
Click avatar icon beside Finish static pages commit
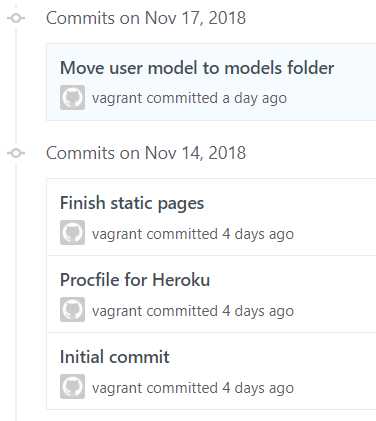click(x=72, y=233)
